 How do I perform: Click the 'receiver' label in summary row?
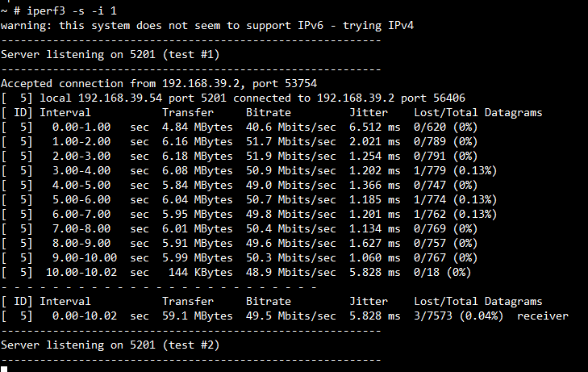pos(543,316)
